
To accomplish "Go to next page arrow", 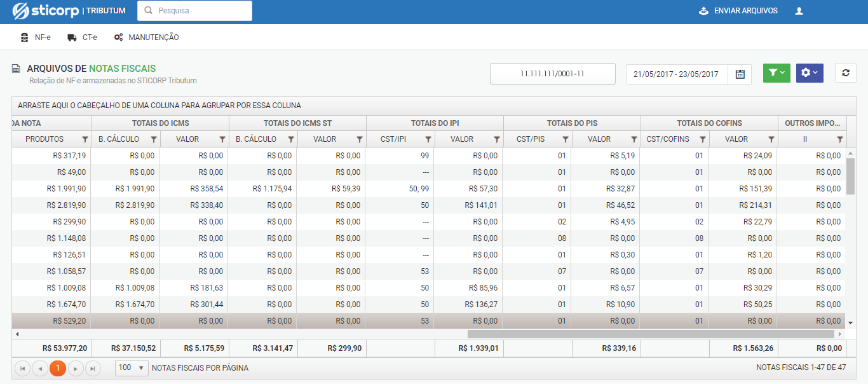I will (76, 368).
